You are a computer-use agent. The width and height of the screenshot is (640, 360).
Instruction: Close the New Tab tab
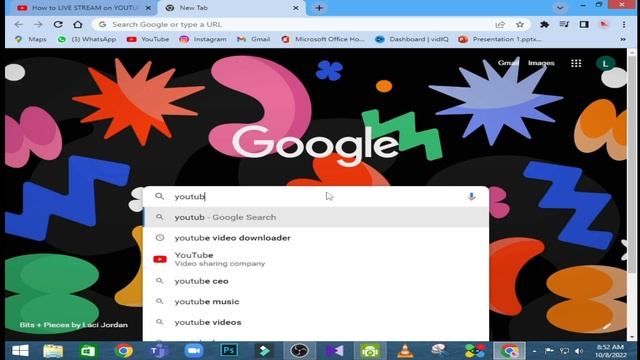pyautogui.click(x=296, y=8)
